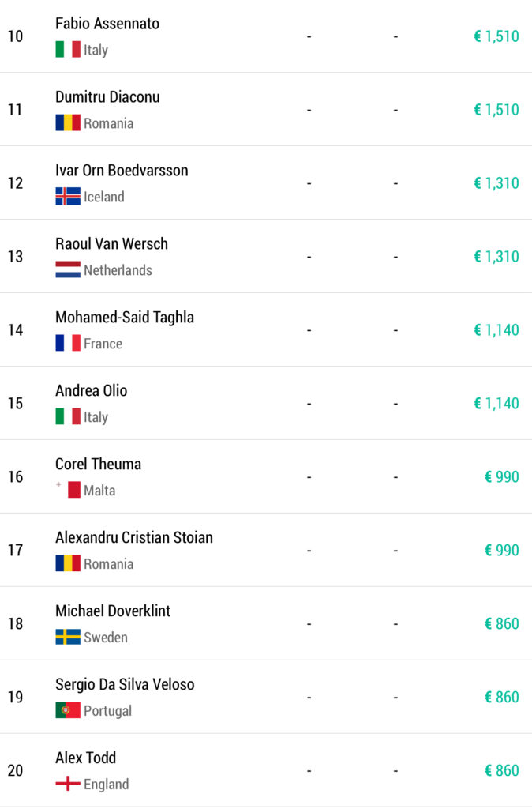The image size is (532, 809).
Task: Open Sergio Da Silva Veloso's profile
Action: (x=125, y=685)
